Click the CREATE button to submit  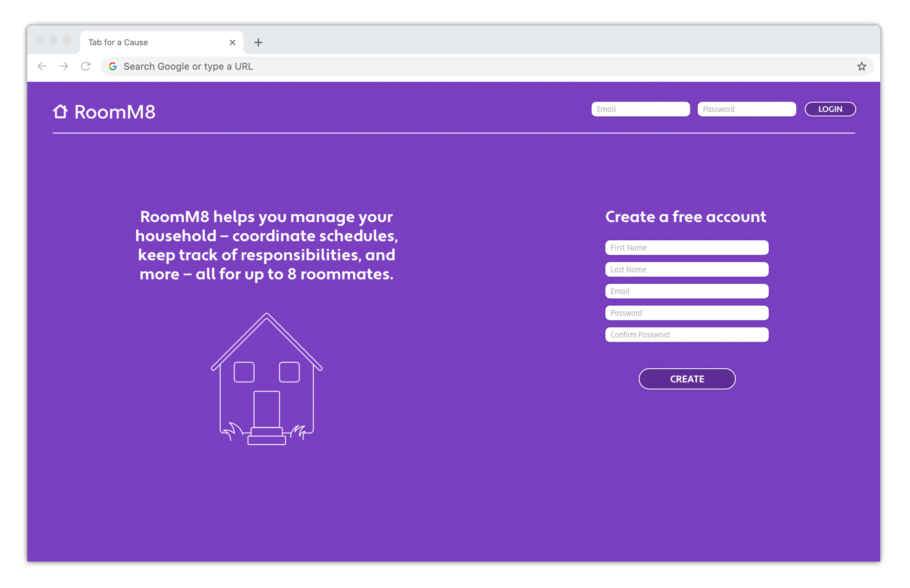pos(686,379)
